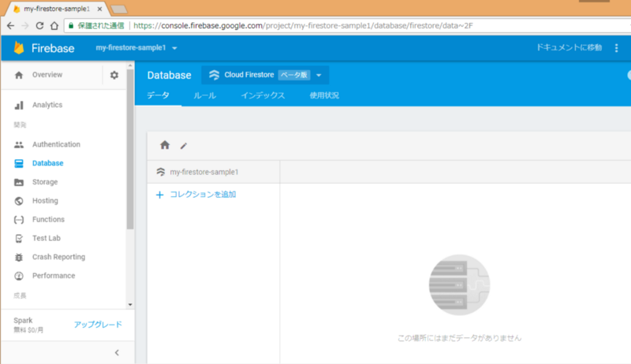Click ドキュメントに移動 link
This screenshot has width=631, height=364.
569,48
